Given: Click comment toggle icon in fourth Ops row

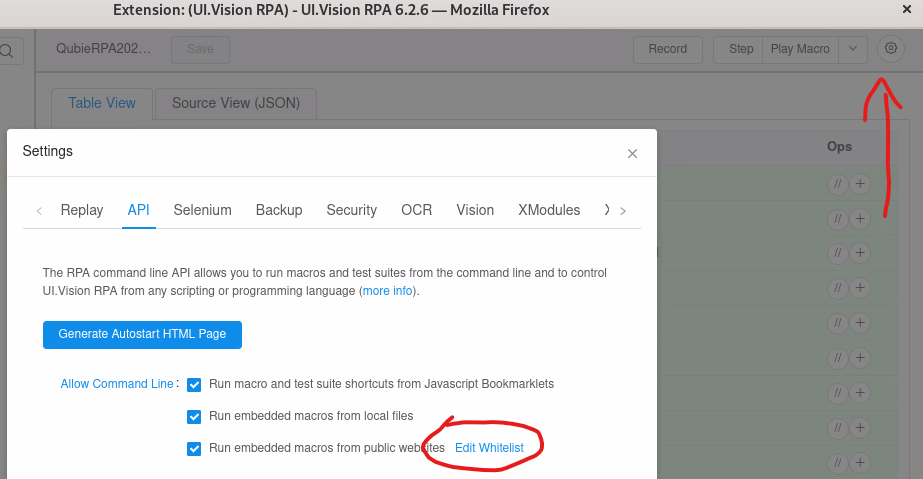Looking at the screenshot, I should click(x=838, y=288).
